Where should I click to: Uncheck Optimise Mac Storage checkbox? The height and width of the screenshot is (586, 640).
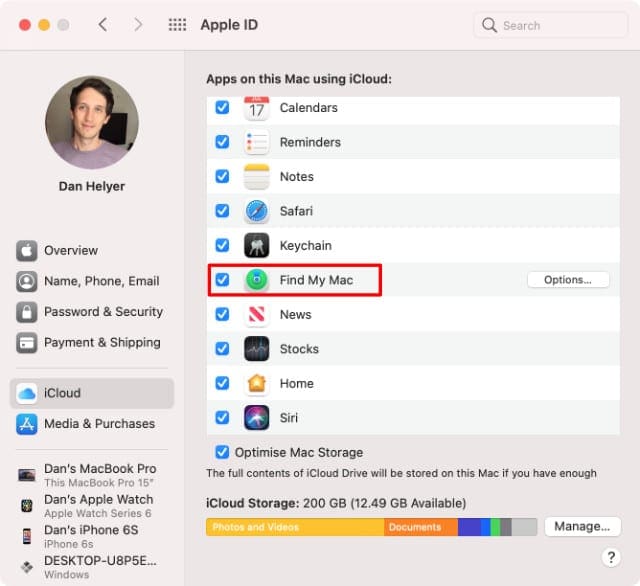[x=222, y=452]
